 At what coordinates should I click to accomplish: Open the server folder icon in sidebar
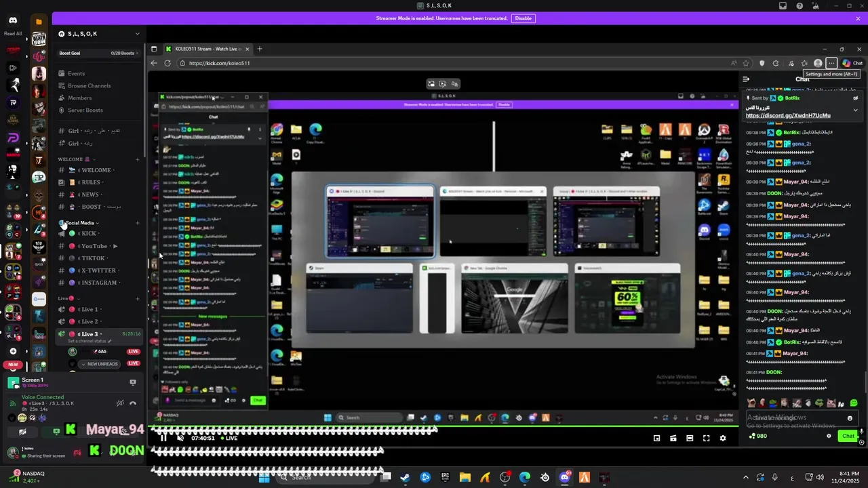(39, 22)
